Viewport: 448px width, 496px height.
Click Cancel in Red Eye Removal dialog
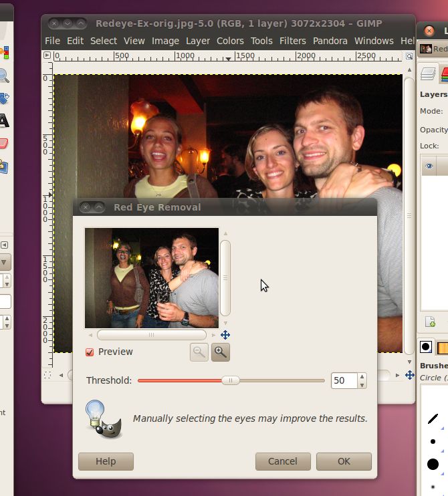(x=283, y=461)
